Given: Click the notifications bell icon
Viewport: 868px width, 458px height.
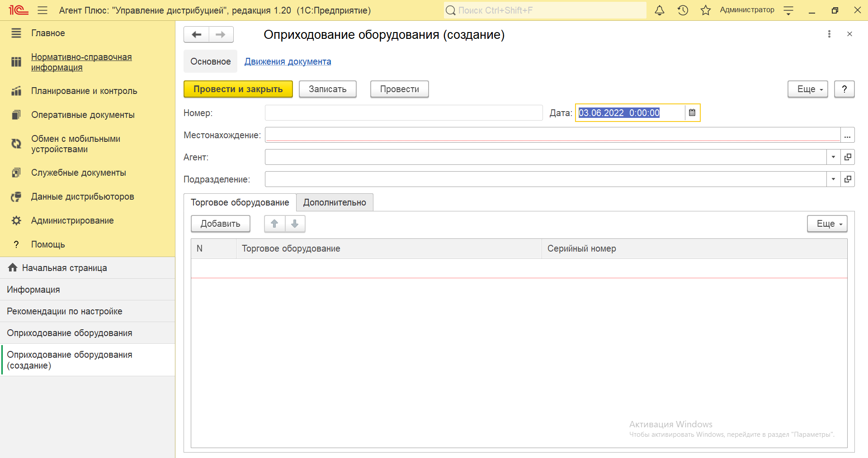Looking at the screenshot, I should (x=660, y=10).
